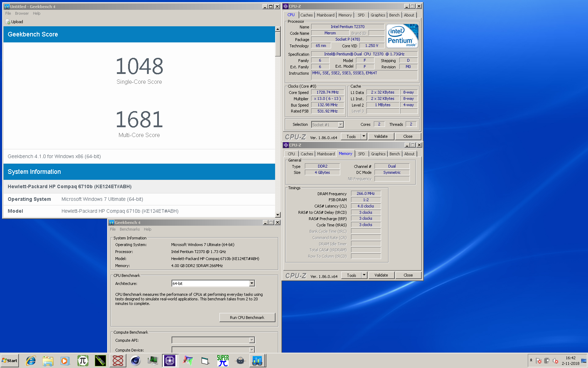
Task: Click the Show Desktop icon next to the clock
Action: coord(584,361)
